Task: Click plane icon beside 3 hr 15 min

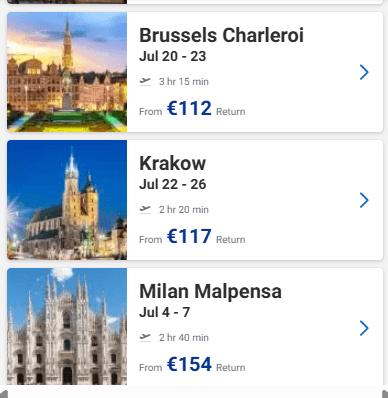Action: [145, 81]
